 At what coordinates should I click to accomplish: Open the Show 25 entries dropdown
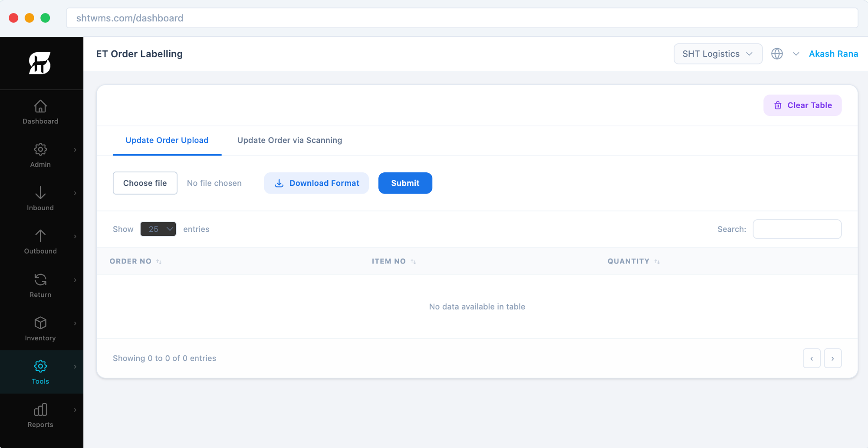[158, 229]
